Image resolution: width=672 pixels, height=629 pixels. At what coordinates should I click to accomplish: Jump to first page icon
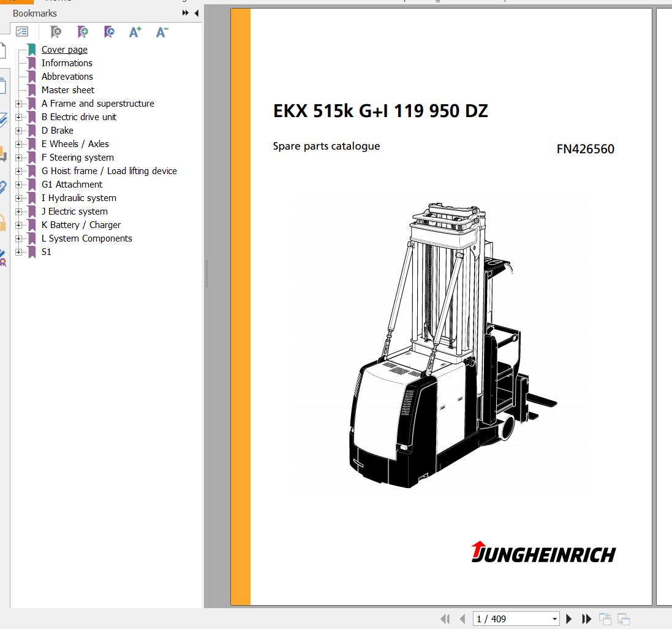[x=445, y=619]
